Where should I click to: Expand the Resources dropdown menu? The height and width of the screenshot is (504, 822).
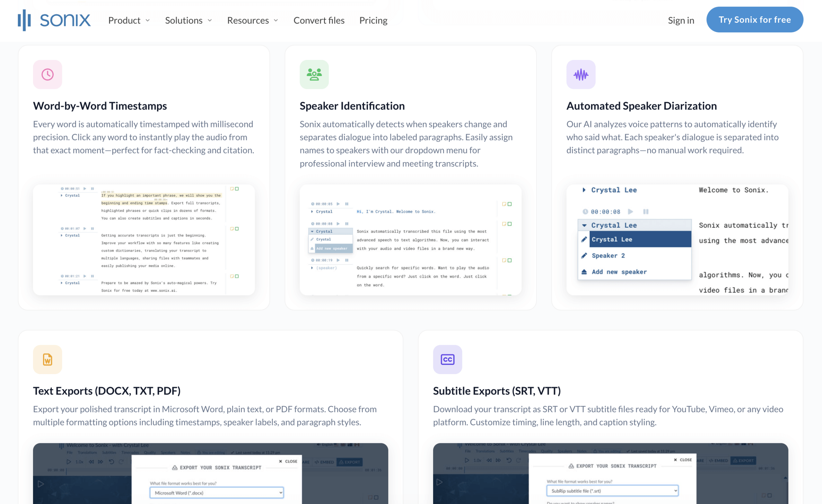(x=252, y=20)
